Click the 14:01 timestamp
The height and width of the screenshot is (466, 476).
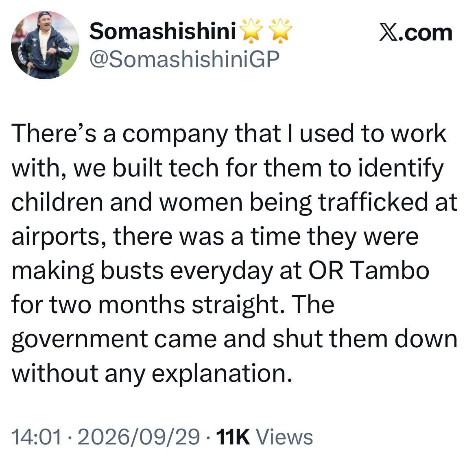click(x=37, y=437)
